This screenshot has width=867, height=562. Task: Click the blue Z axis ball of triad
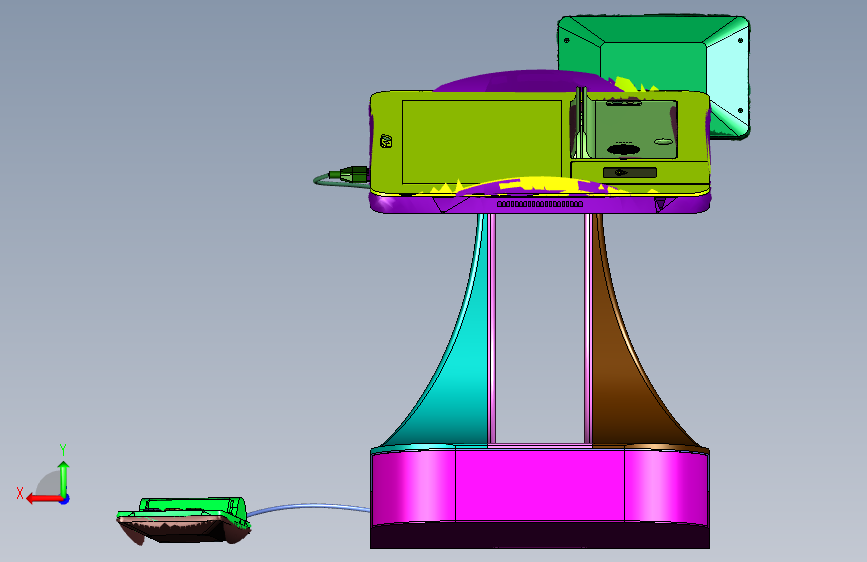[x=65, y=499]
